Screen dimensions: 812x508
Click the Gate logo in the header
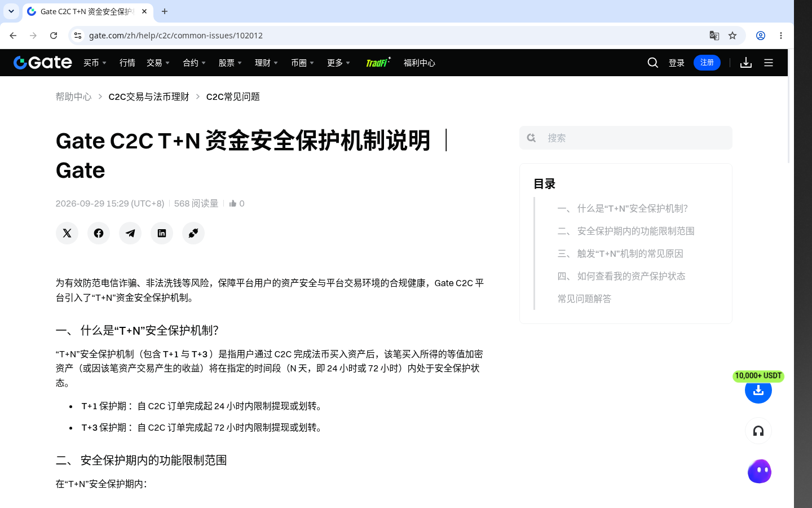[x=43, y=63]
